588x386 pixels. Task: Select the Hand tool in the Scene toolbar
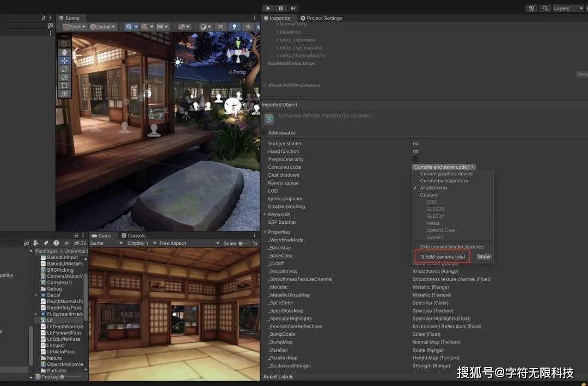[x=65, y=52]
